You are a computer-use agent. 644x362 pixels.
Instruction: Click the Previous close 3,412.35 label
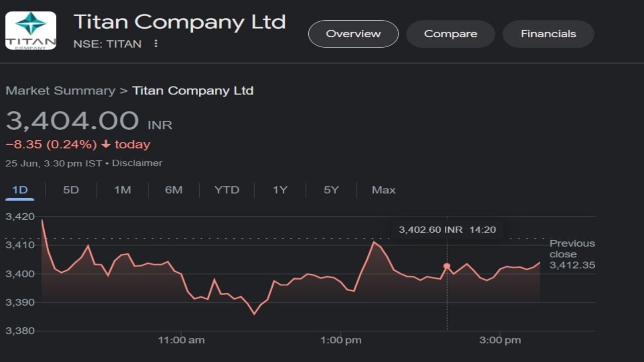(x=572, y=254)
